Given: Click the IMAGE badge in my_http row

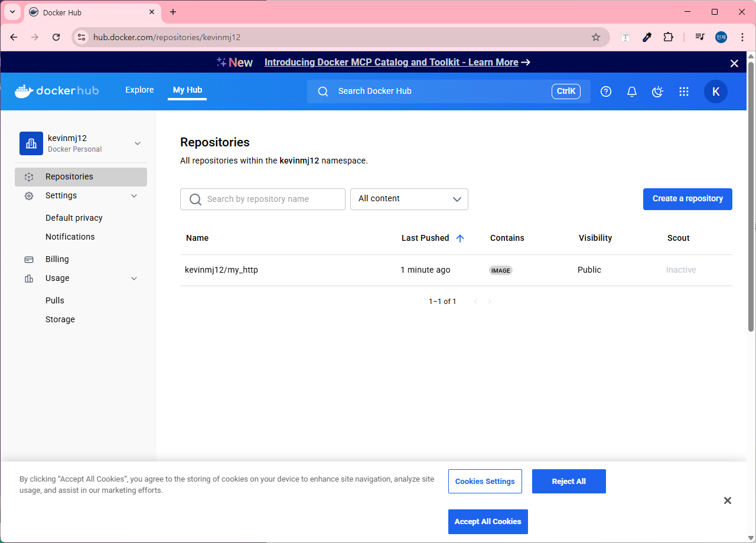Looking at the screenshot, I should pyautogui.click(x=500, y=271).
